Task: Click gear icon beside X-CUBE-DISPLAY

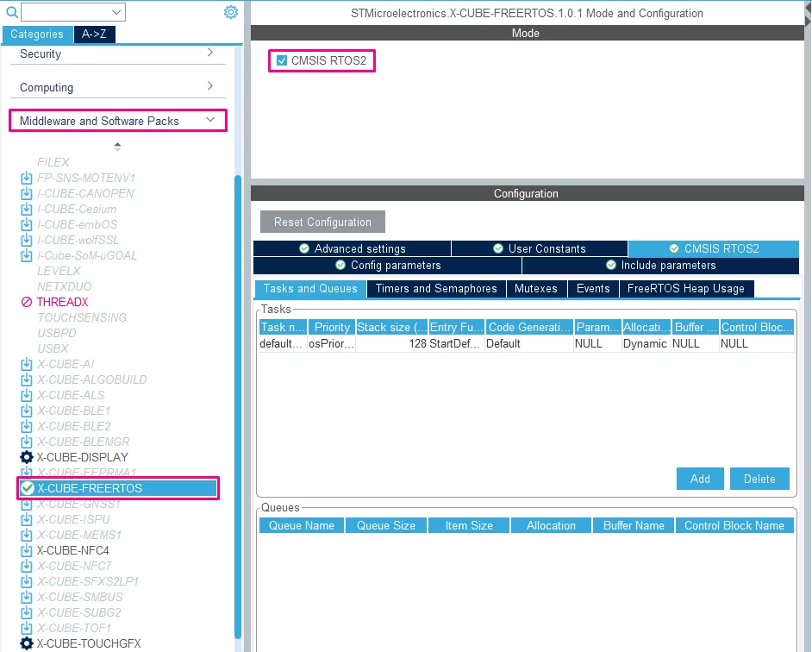Action: coord(27,457)
